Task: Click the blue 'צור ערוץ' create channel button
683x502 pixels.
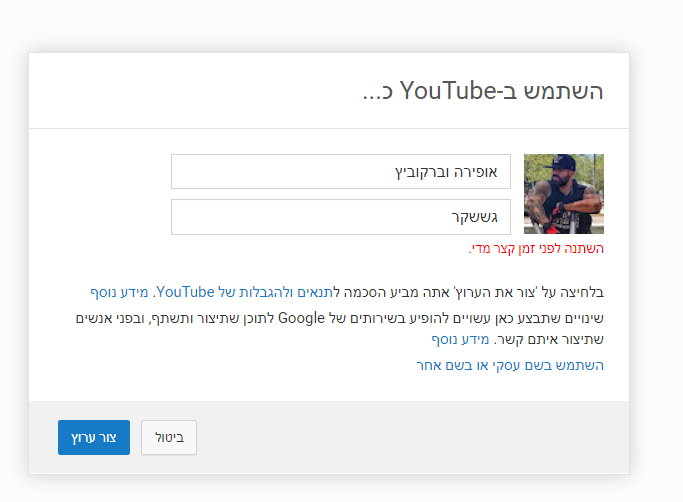Action: [94, 437]
